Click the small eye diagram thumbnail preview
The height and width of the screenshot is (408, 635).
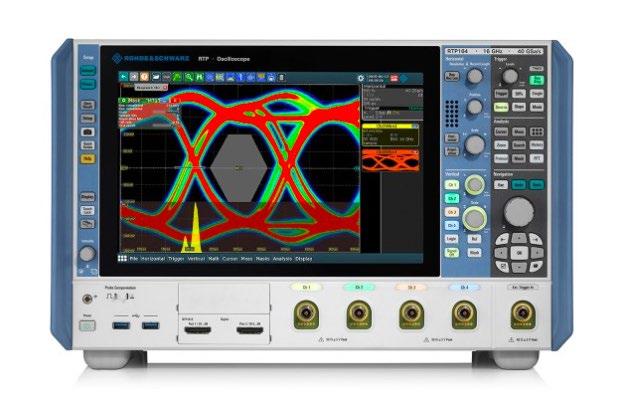click(x=390, y=160)
